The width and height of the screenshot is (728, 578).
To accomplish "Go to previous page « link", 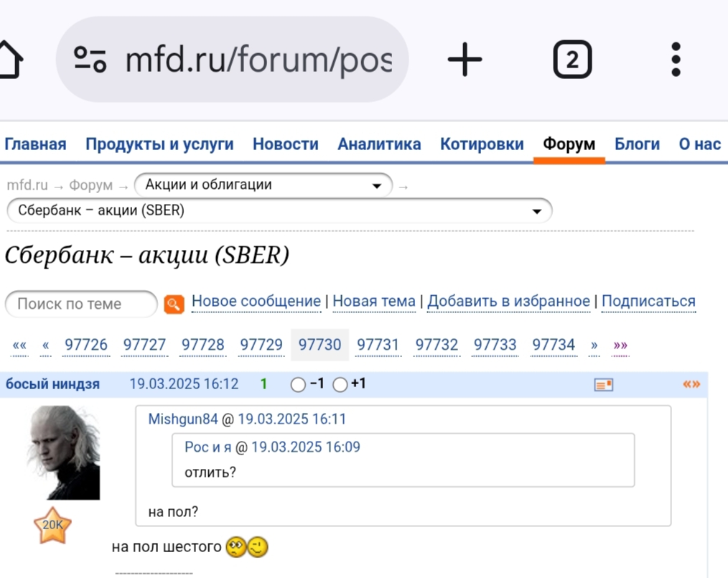I will point(45,345).
